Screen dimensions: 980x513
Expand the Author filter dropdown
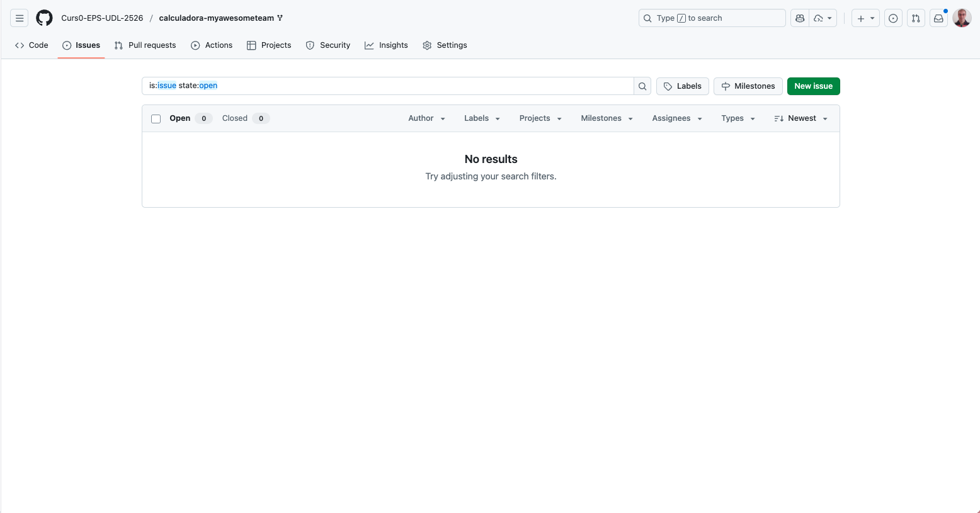tap(426, 118)
